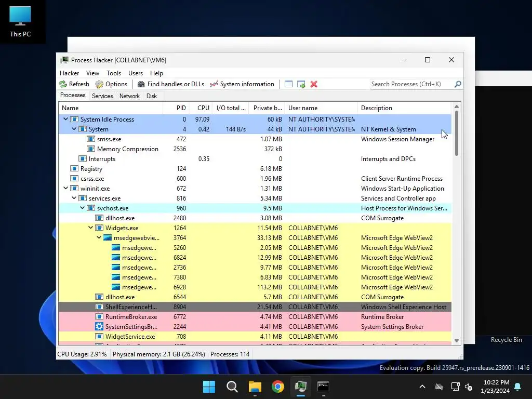Collapse the System Idle Process tree
The width and height of the screenshot is (532, 399).
66,119
